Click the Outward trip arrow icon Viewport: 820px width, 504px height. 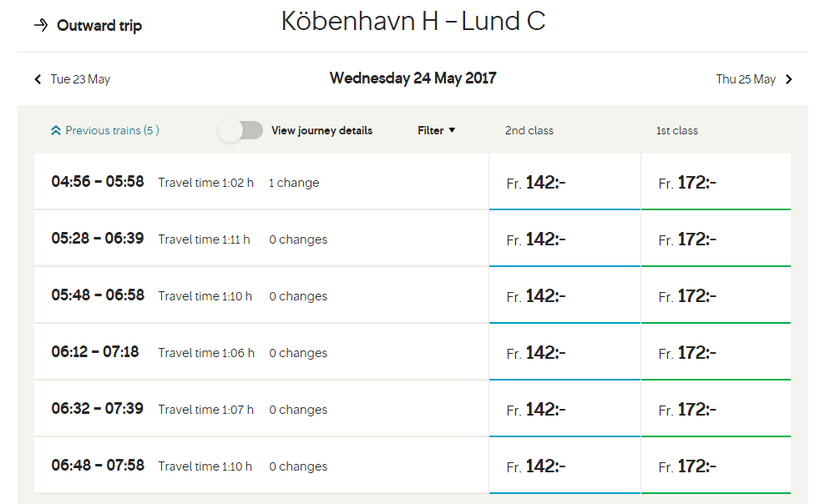[x=40, y=25]
